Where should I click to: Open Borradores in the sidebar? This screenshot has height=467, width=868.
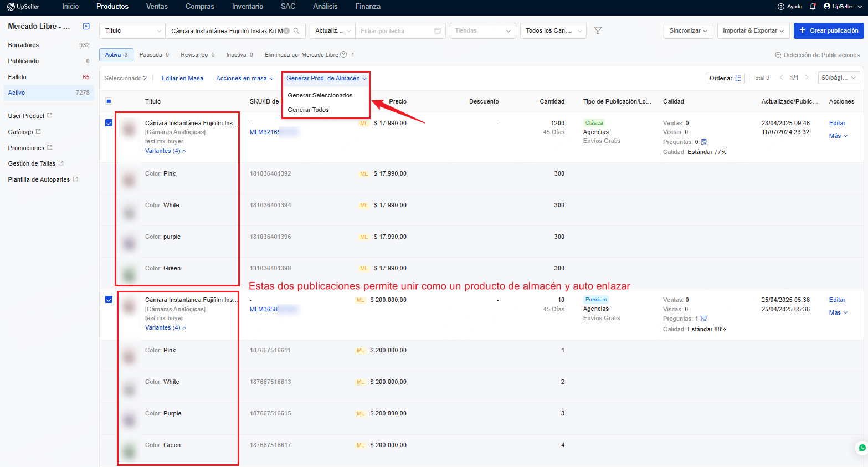tap(49, 45)
